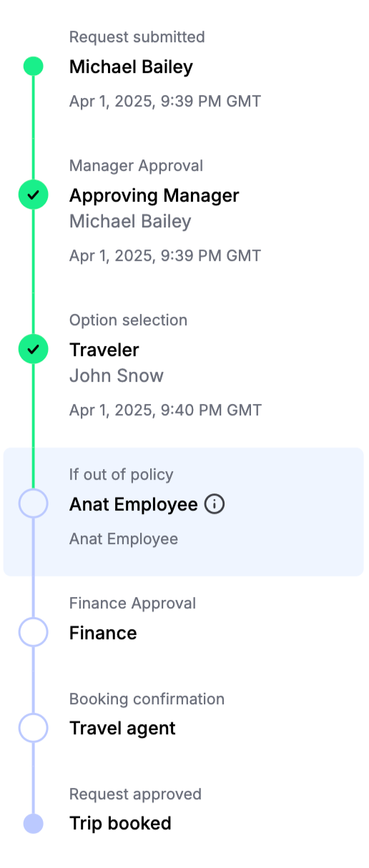369x868 pixels.
Task: Select the Approving Manager step title
Action: (x=154, y=195)
